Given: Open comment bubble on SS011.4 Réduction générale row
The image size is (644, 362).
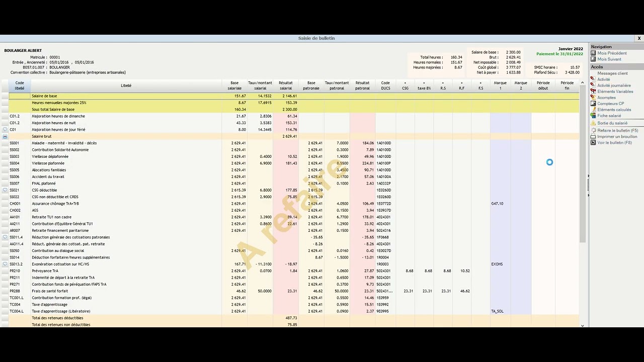Looking at the screenshot, I should tap(5, 237).
